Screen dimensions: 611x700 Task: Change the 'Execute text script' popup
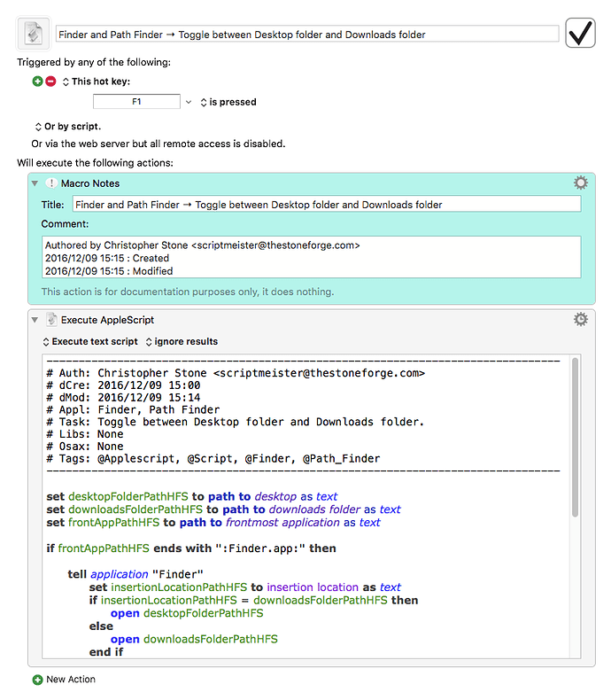pos(90,341)
